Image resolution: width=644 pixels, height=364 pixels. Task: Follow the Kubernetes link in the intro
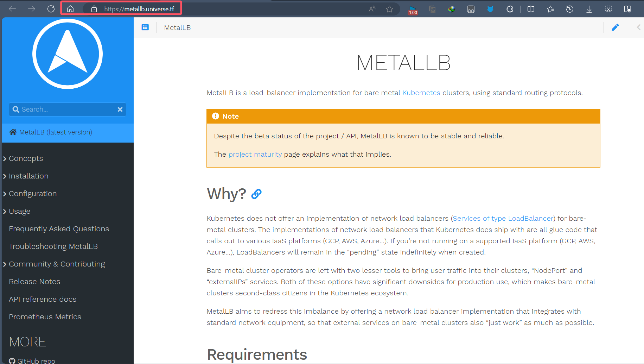[421, 93]
